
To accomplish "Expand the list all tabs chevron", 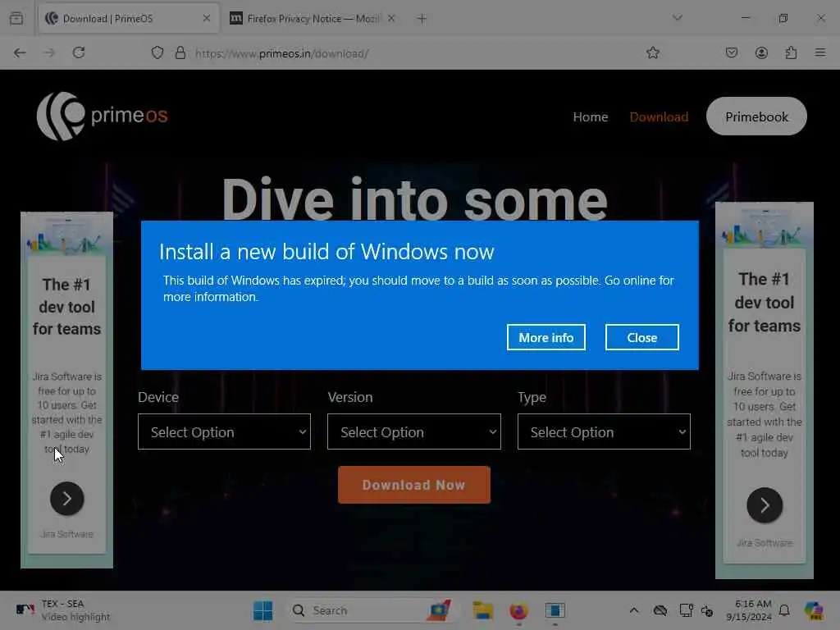I will (x=677, y=18).
